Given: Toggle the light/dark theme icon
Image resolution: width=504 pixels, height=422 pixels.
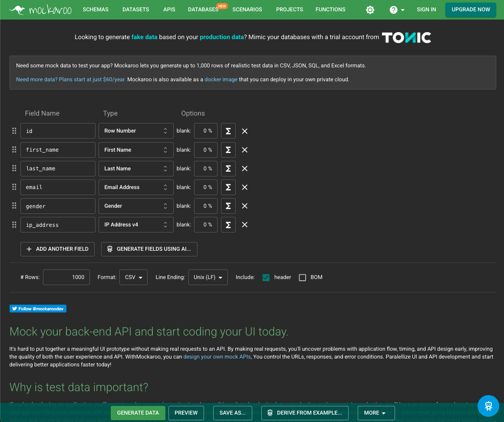Looking at the screenshot, I should pos(370,10).
